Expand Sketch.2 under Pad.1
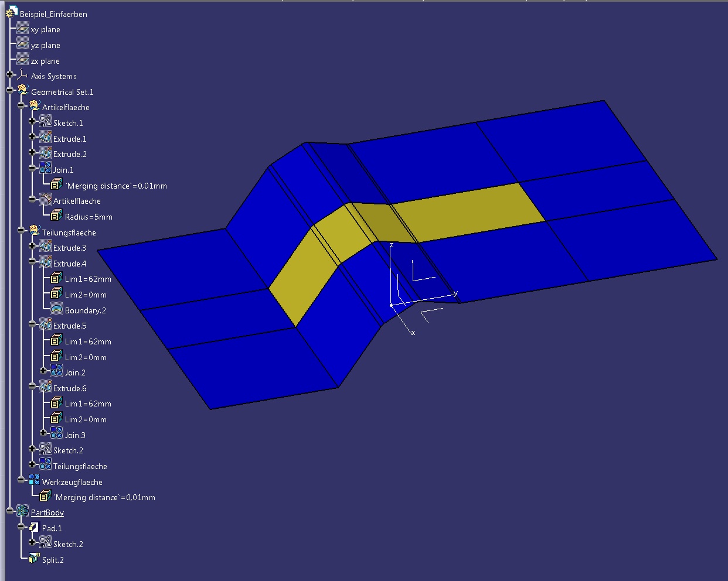 [x=32, y=542]
